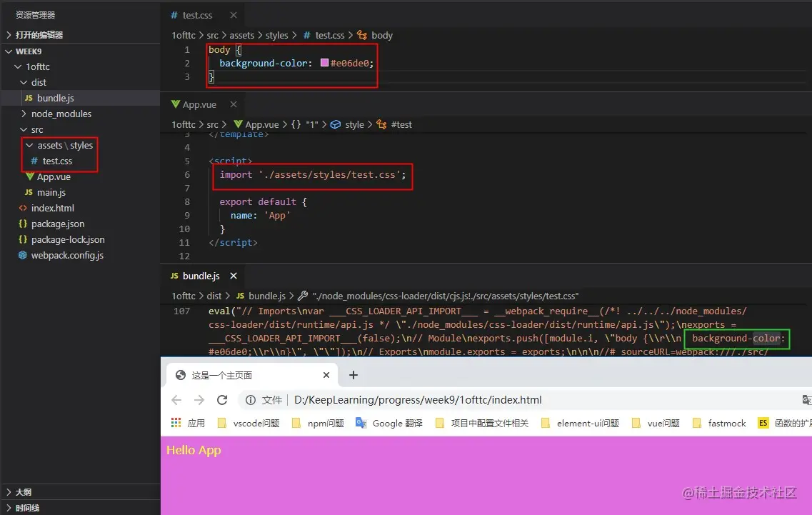Open the vue问题 bookmark folder
The image size is (812, 515).
click(x=656, y=424)
